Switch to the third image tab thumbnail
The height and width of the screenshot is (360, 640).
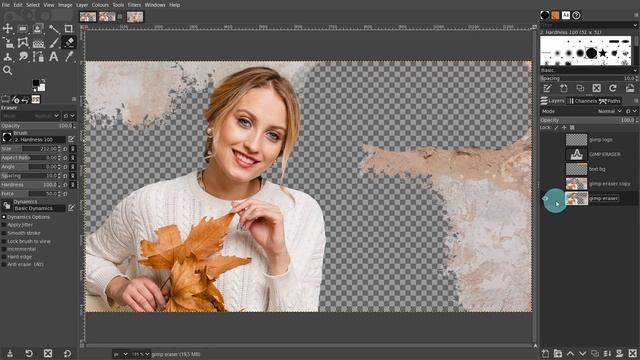coord(135,17)
